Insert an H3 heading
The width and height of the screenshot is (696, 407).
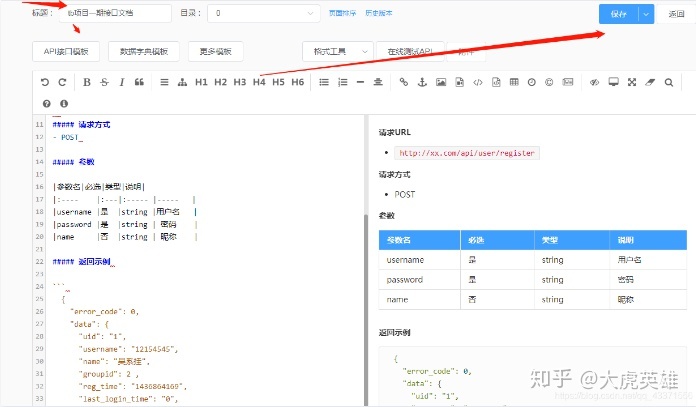240,82
